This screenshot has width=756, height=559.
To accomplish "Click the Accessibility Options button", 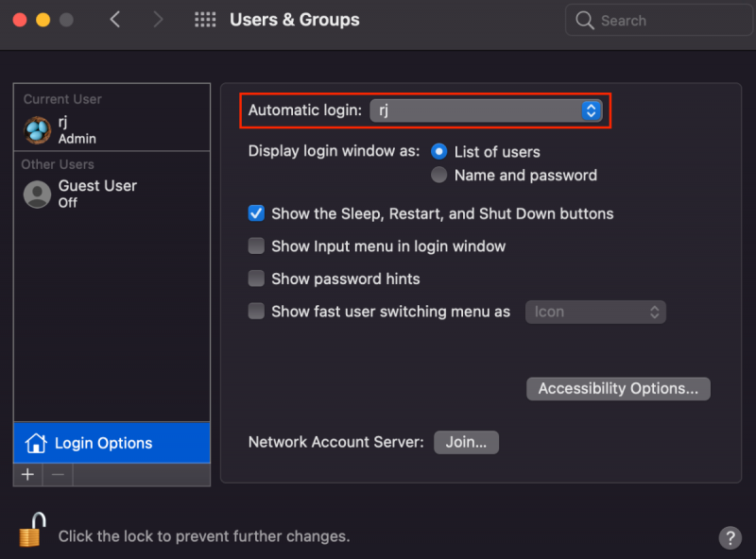I will click(x=618, y=388).
